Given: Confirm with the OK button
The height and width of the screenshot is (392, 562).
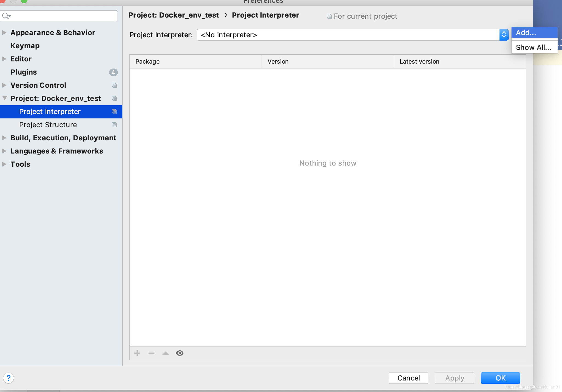Looking at the screenshot, I should 500,378.
